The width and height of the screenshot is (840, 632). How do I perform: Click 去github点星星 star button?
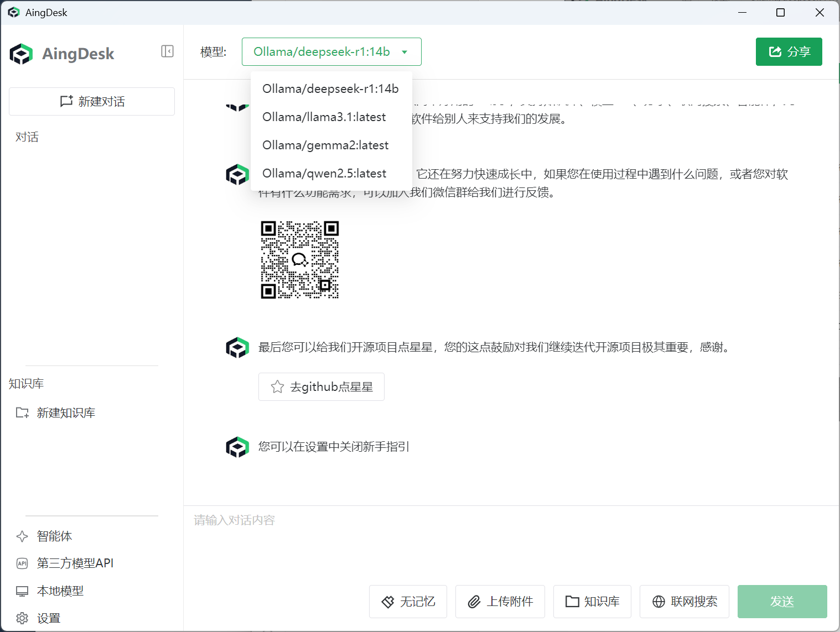pyautogui.click(x=322, y=387)
